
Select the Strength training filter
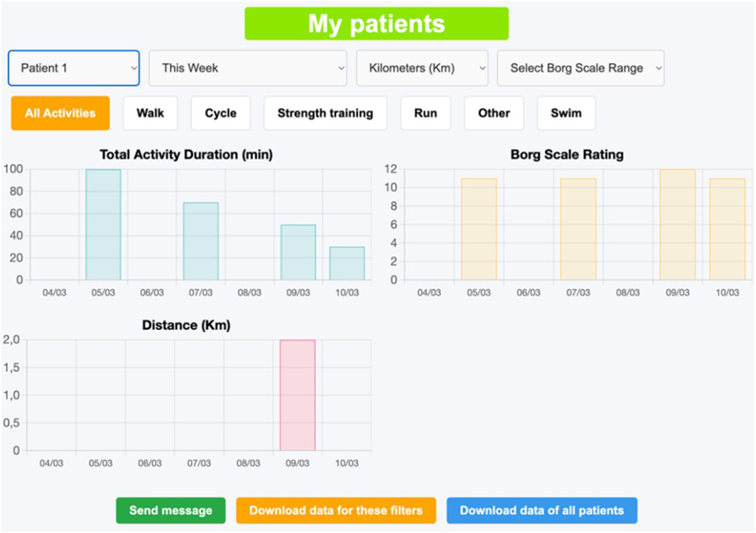325,113
